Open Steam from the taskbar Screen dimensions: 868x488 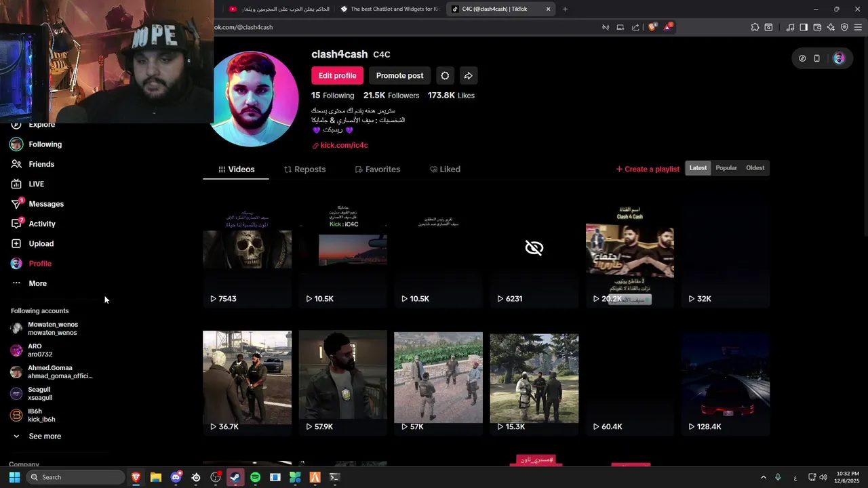(235, 477)
